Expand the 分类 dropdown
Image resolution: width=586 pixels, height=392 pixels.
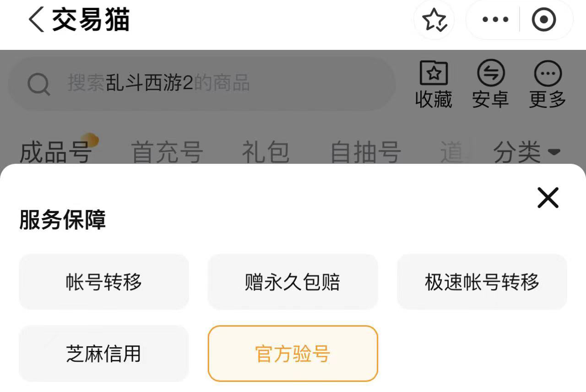(x=526, y=152)
